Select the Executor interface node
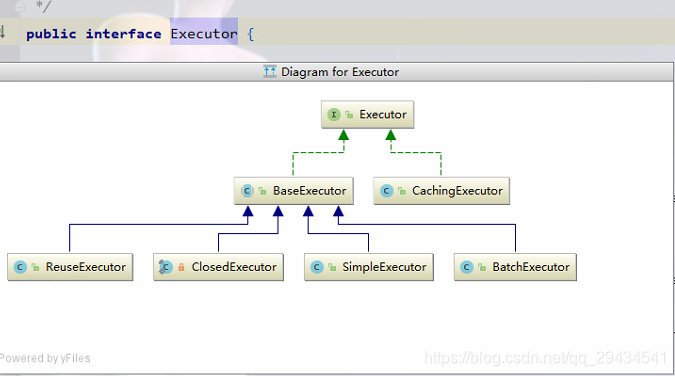675x376 pixels. tap(367, 115)
